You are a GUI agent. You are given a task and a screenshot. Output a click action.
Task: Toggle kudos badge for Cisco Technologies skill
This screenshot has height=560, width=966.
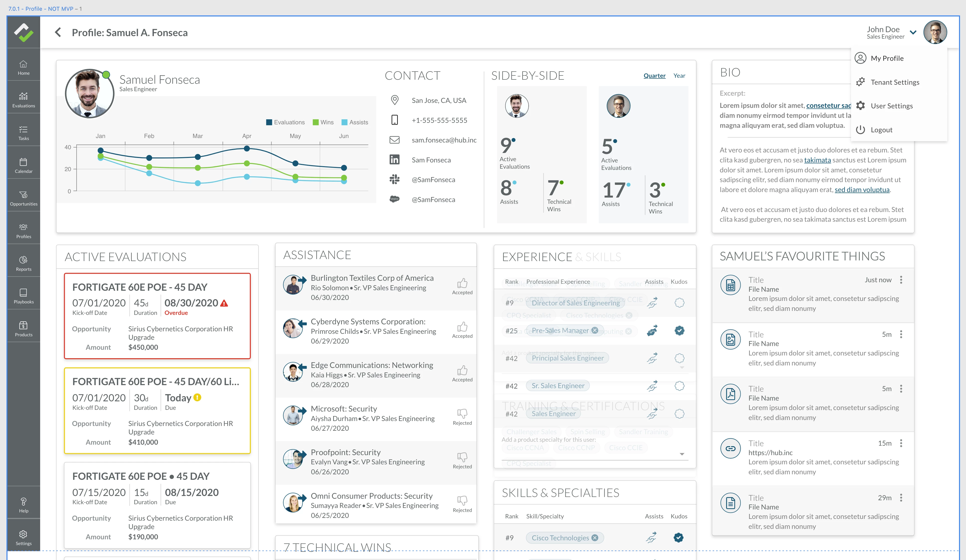[678, 538]
